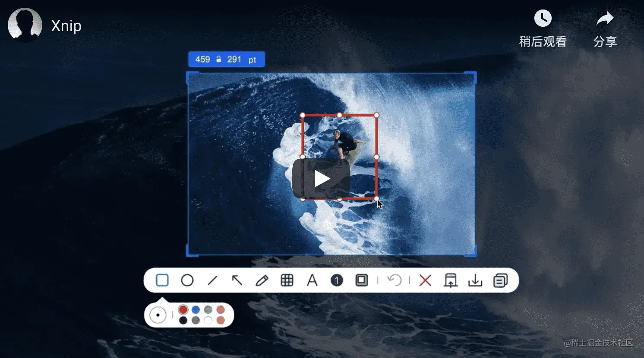
Task: Click the 稍后观看 watch later clock icon
Action: coord(543,18)
